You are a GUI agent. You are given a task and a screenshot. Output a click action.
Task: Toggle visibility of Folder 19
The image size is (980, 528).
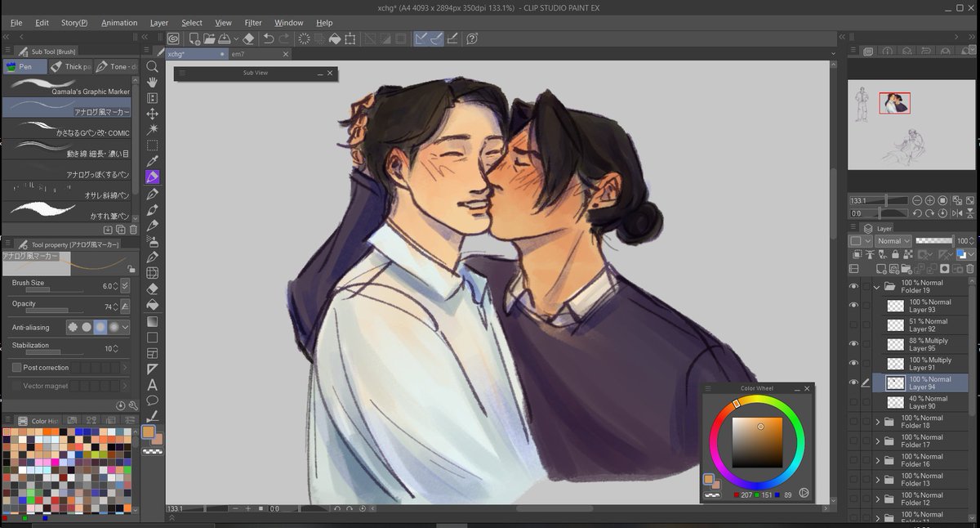(853, 286)
